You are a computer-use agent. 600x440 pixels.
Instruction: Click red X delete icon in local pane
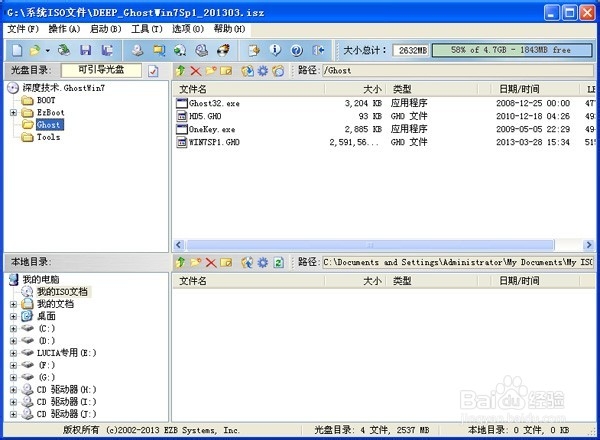pyautogui.click(x=211, y=262)
